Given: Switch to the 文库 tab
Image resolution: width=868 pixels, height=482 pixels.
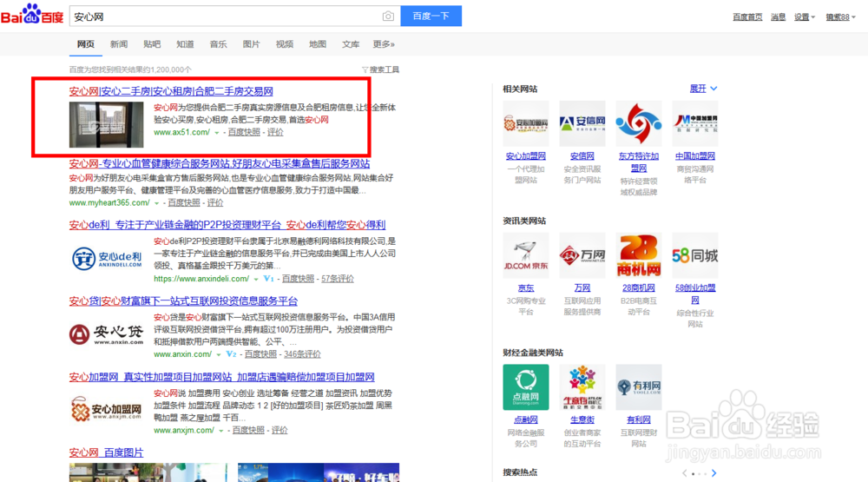Looking at the screenshot, I should 351,44.
